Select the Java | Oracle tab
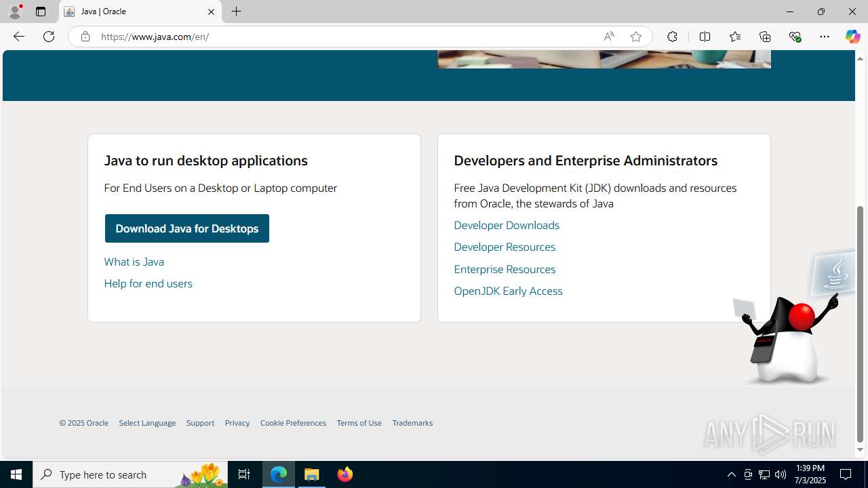 140,12
